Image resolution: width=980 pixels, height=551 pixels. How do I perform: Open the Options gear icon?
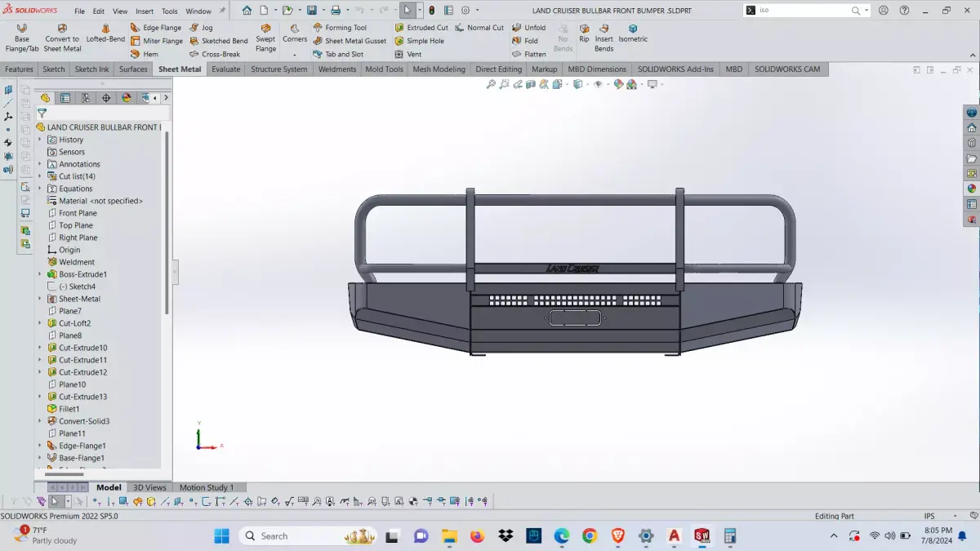[x=465, y=11]
